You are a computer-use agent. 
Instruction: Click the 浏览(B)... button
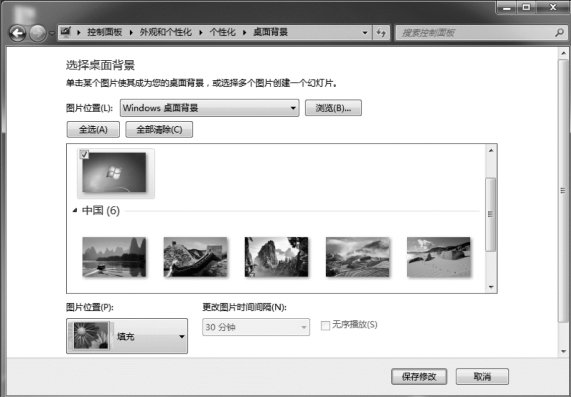(x=333, y=108)
